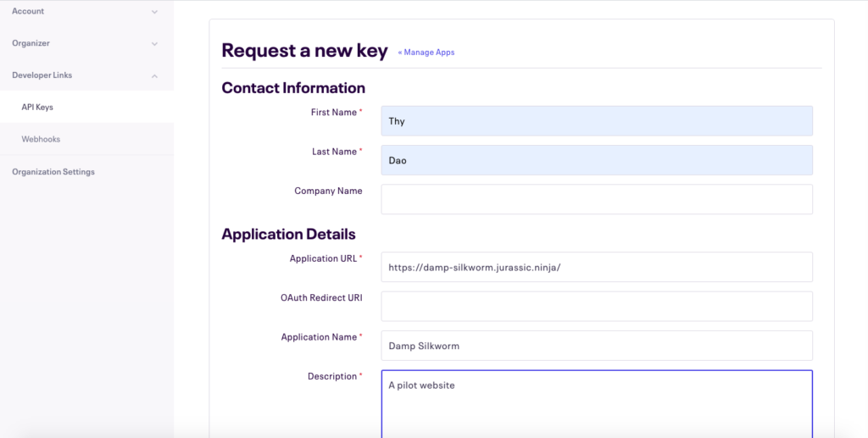Expand the Account section chevron

[154, 12]
